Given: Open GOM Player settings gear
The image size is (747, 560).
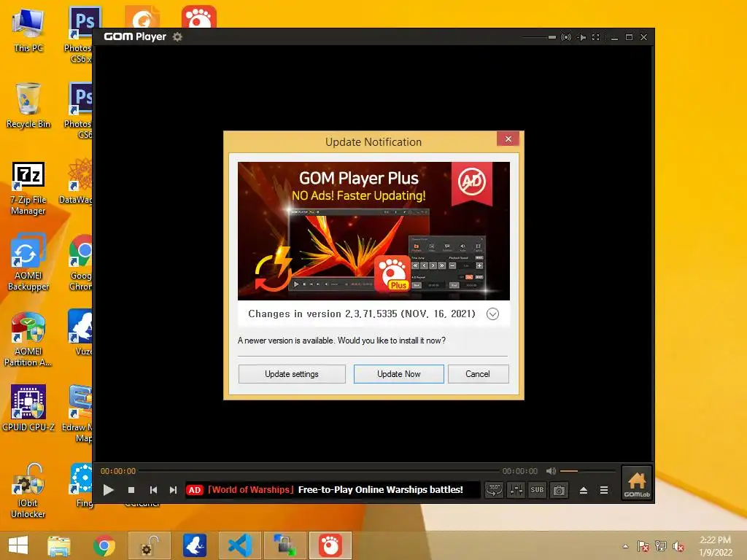Looking at the screenshot, I should pos(177,36).
